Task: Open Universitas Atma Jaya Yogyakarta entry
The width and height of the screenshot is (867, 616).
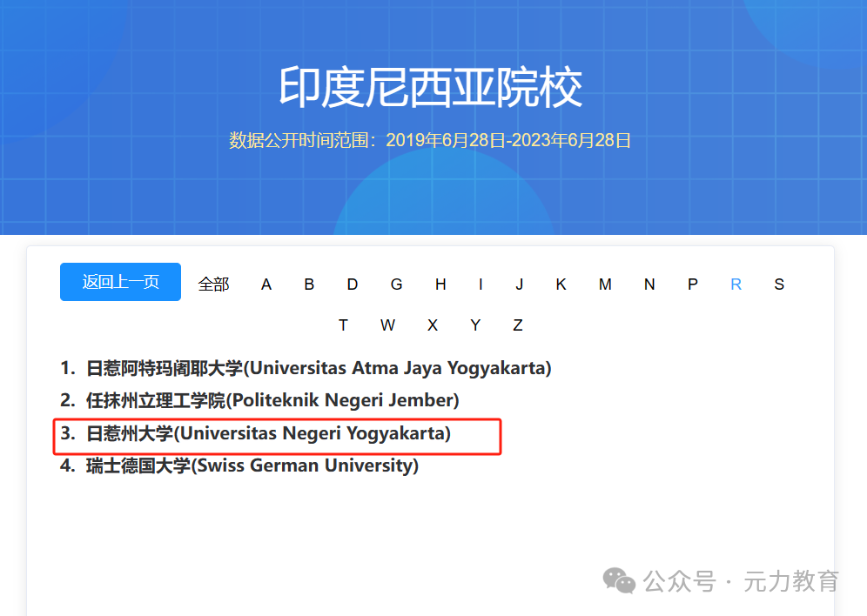Action: tap(306, 367)
